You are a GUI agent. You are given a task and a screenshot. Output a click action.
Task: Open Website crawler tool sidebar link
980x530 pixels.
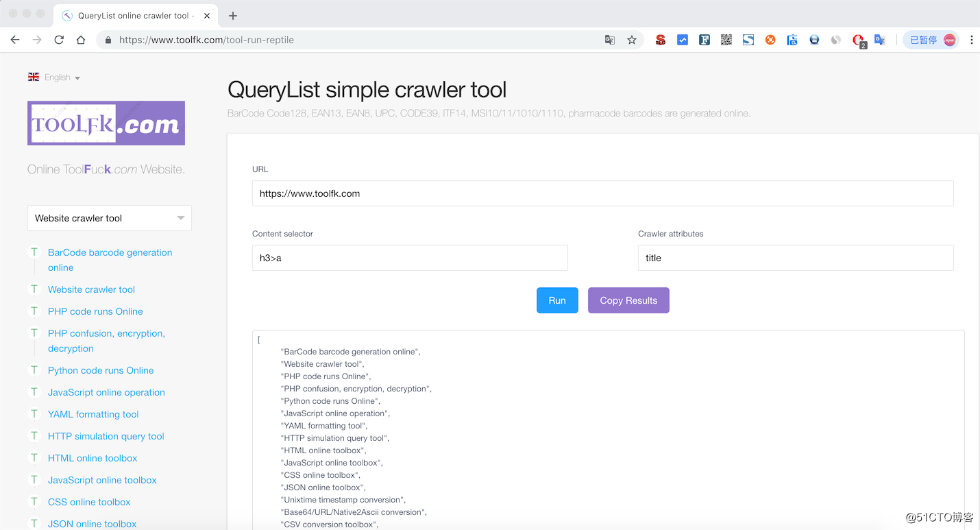[91, 289]
